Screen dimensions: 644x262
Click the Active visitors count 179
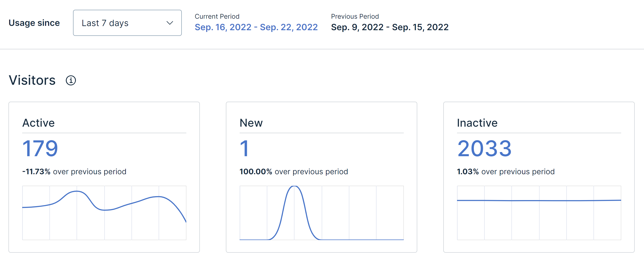(40, 149)
